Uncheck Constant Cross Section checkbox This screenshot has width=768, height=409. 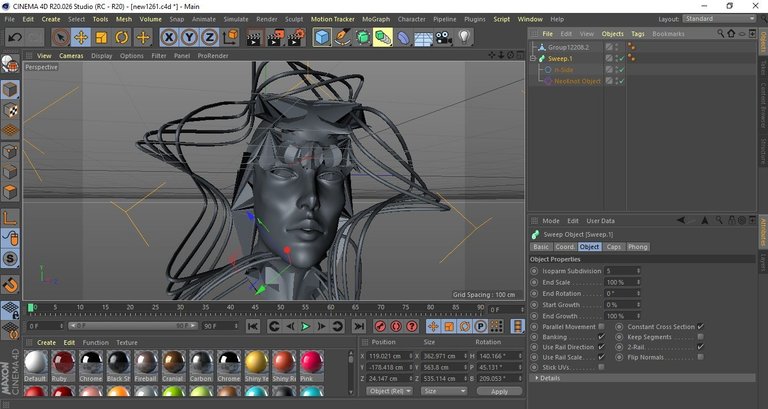700,327
